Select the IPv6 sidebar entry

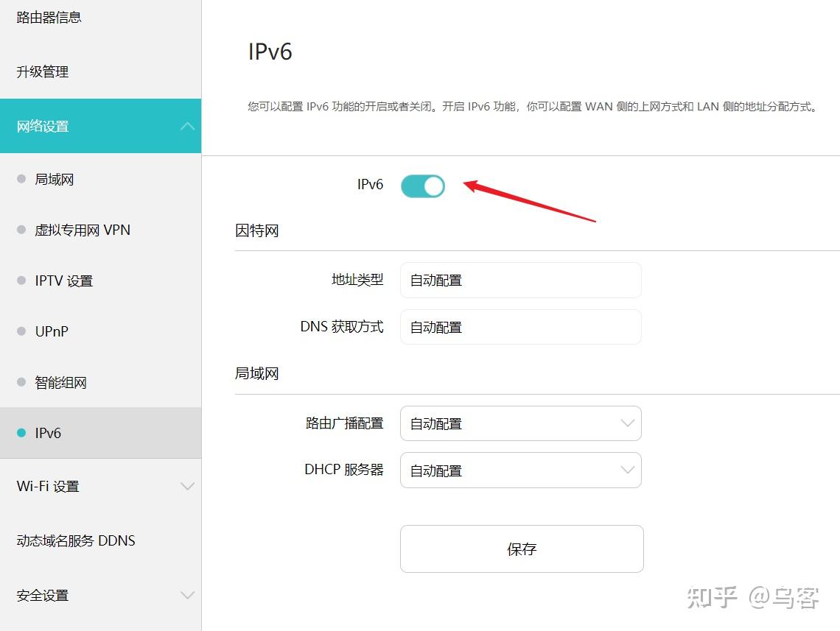pyautogui.click(x=48, y=433)
